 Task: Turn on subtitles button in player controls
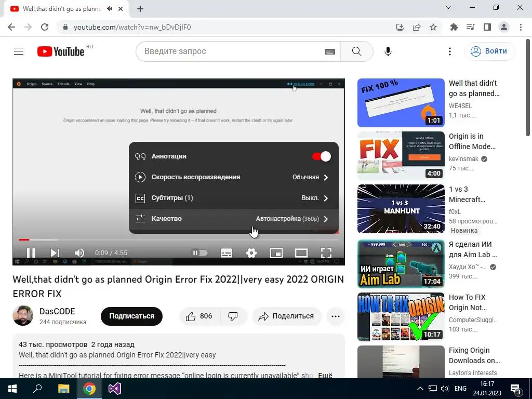(x=227, y=253)
